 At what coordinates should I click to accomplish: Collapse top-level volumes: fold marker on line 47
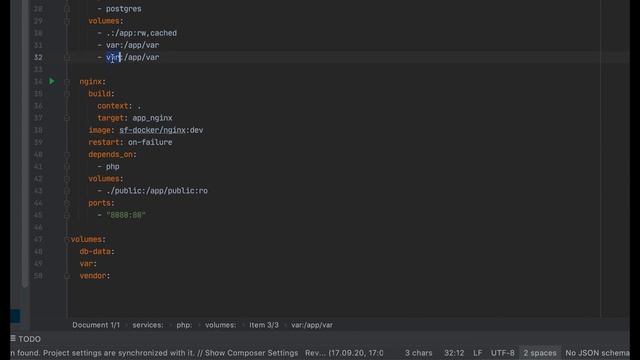point(67,240)
